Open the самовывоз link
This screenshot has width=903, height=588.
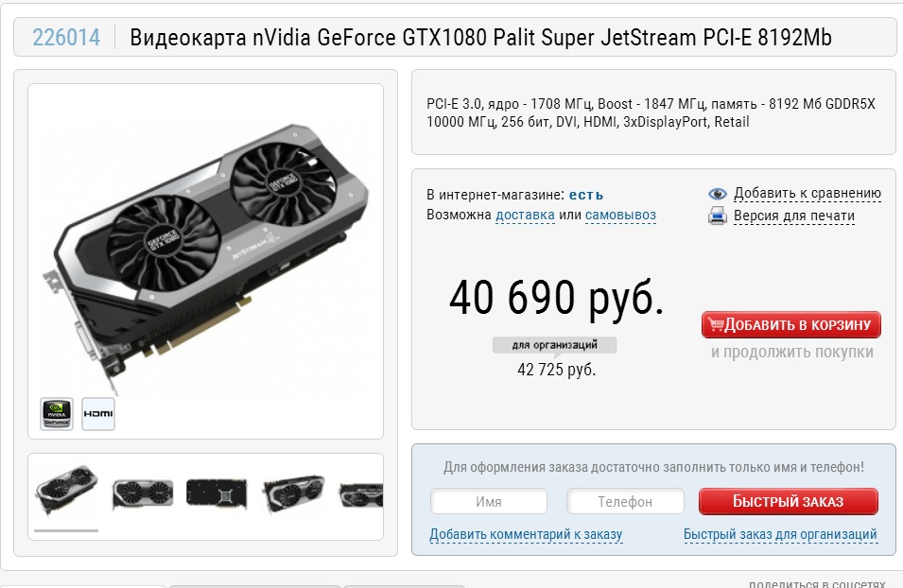620,215
